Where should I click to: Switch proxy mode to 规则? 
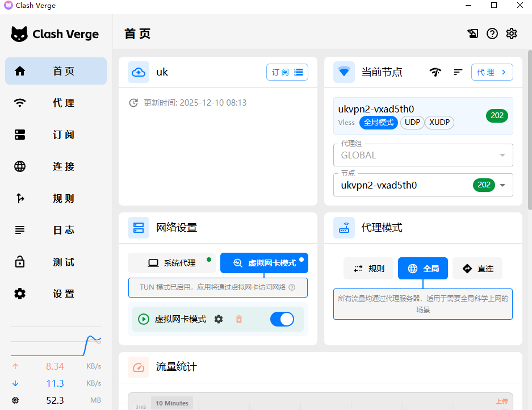point(368,269)
